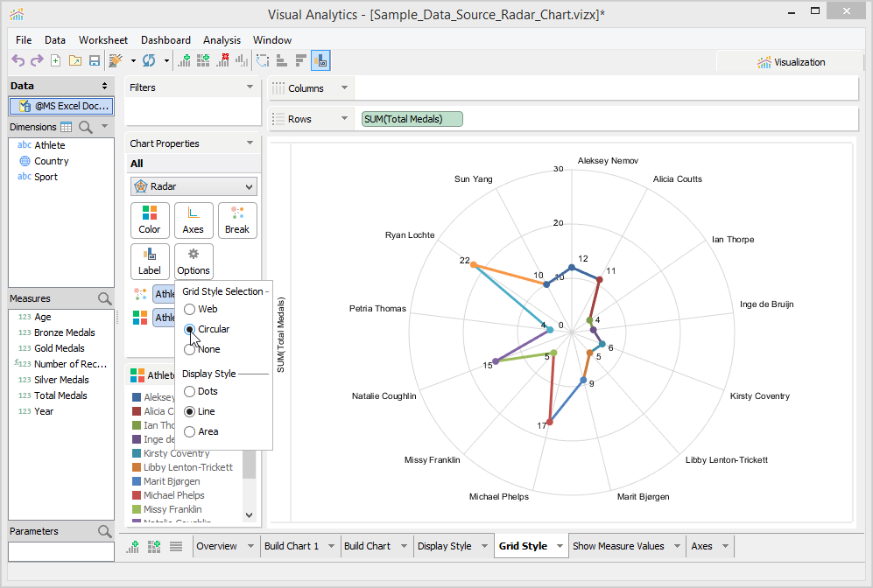The width and height of the screenshot is (873, 588).
Task: Select the Web grid style
Action: (189, 309)
